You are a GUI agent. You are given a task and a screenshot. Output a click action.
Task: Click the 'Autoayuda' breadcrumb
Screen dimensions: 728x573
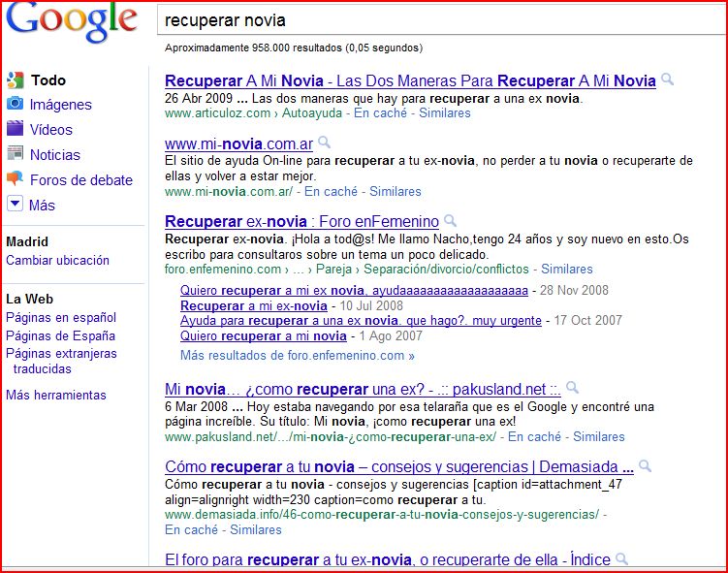(311, 112)
